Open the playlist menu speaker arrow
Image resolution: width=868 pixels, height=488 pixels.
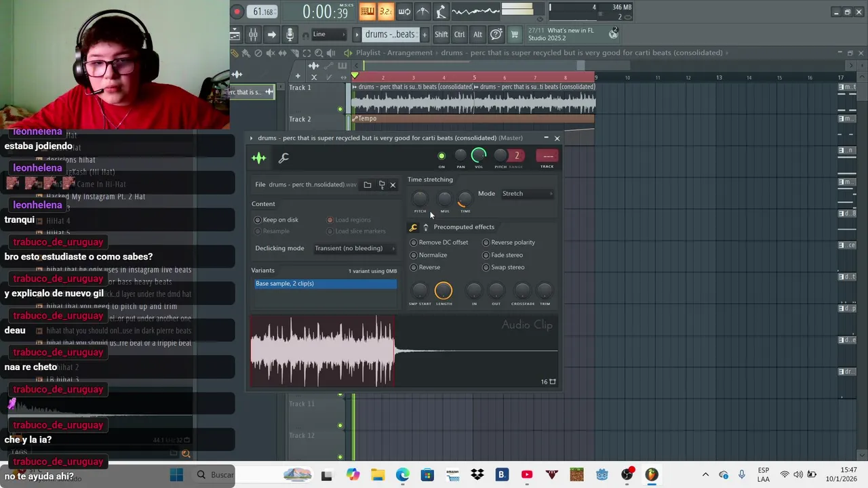(x=348, y=53)
